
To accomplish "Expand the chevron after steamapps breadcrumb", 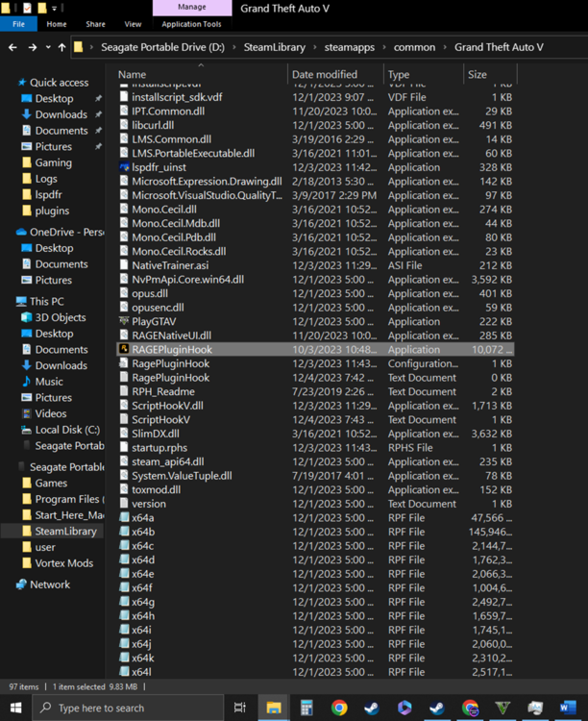I will click(x=384, y=47).
